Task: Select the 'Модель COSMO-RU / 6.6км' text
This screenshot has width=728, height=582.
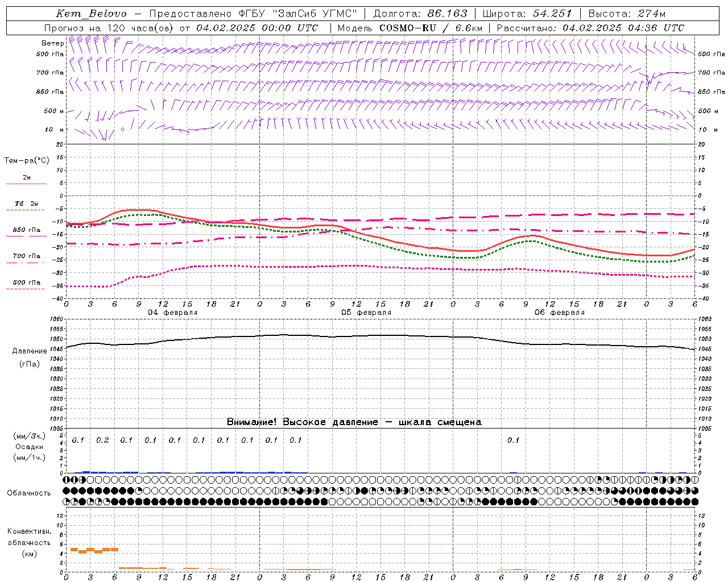Action: 409,28
